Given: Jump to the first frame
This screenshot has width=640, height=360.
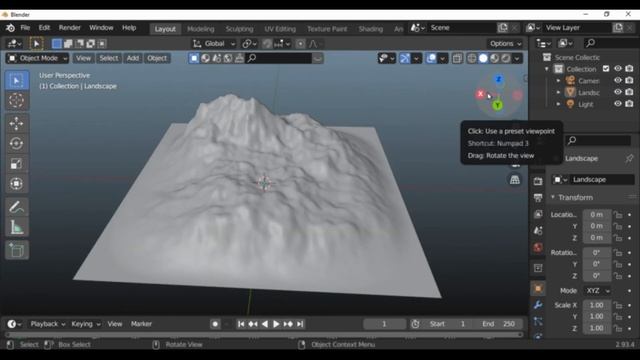Looking at the screenshot, I should (241, 324).
